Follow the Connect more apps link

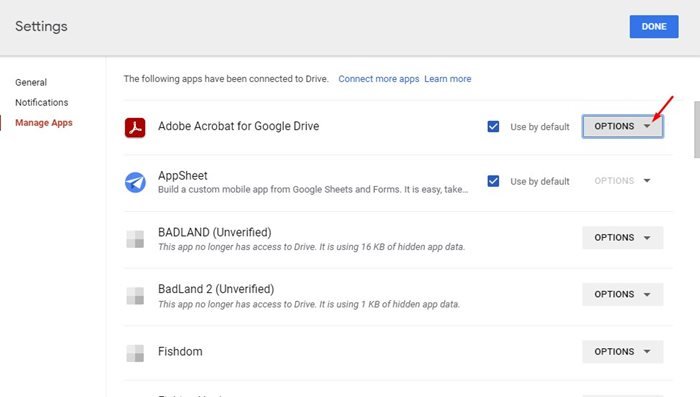pyautogui.click(x=379, y=79)
